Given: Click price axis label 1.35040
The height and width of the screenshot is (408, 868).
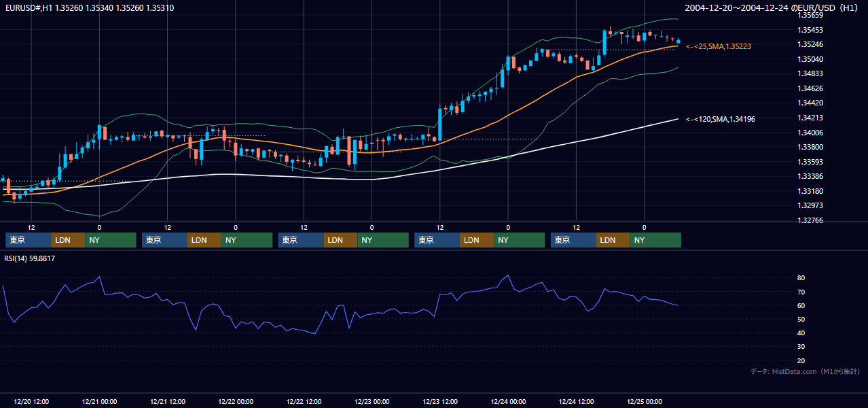Looking at the screenshot, I should click(810, 59).
